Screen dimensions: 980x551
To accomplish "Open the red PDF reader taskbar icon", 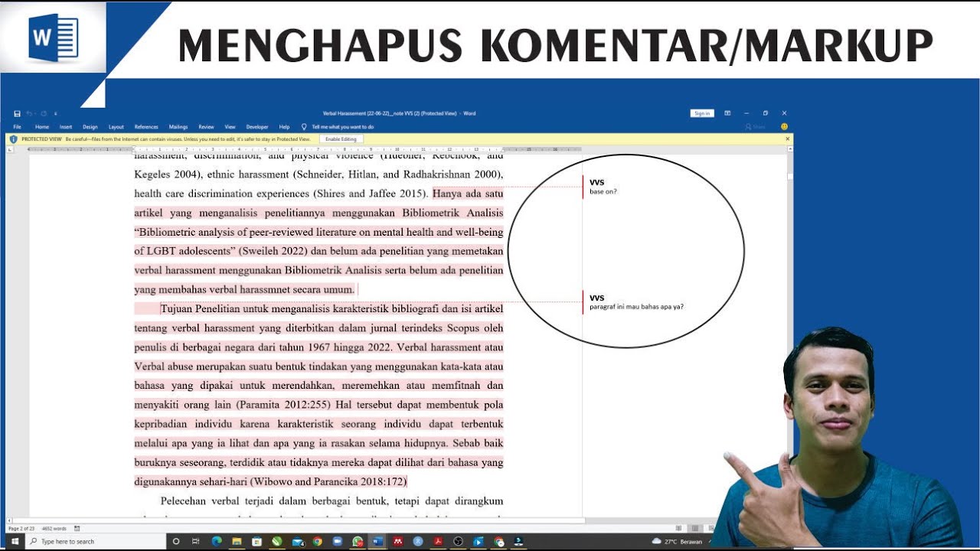I will coord(438,541).
